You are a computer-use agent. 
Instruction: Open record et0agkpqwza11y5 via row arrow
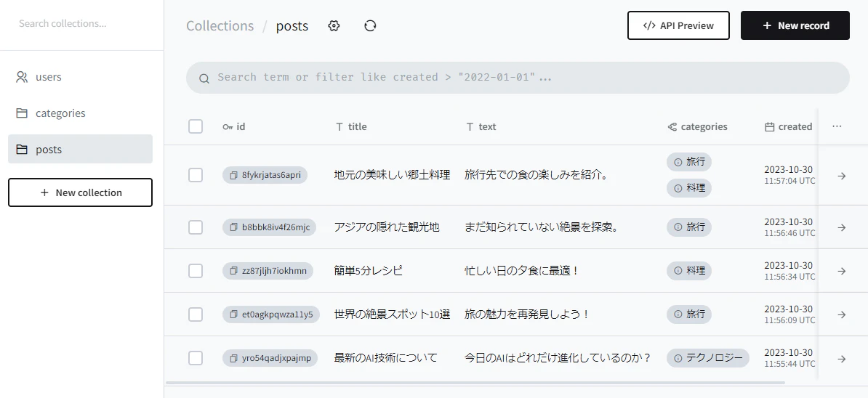click(x=841, y=314)
